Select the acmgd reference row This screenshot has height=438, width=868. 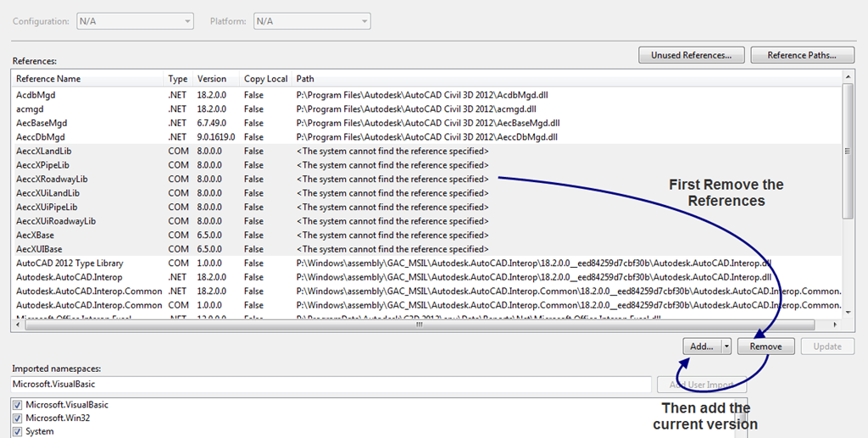coord(426,109)
